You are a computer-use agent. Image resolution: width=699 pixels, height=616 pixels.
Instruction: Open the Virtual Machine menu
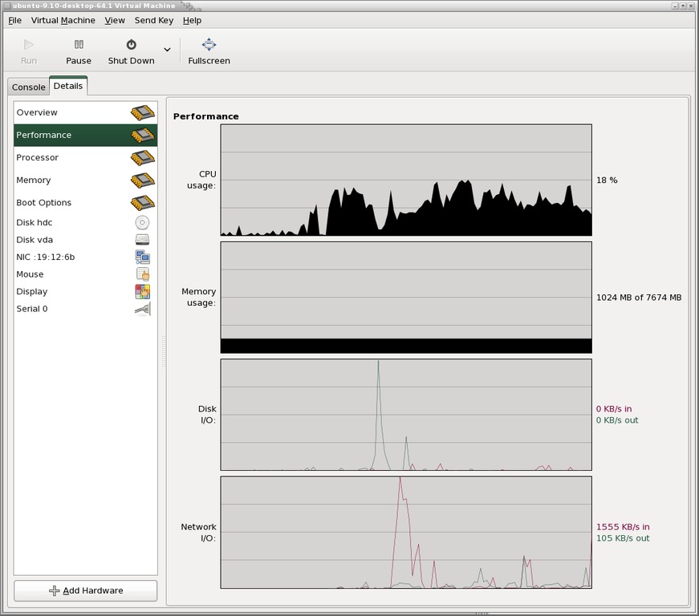click(63, 20)
